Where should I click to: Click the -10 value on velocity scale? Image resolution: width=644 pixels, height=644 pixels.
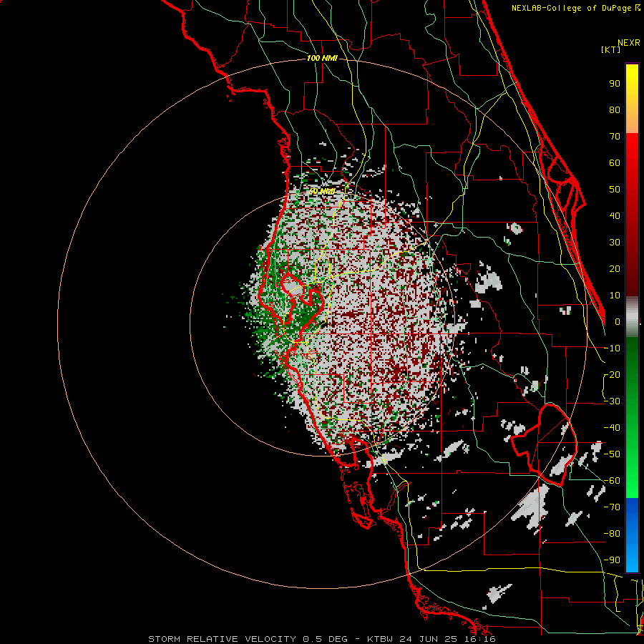[x=612, y=348]
